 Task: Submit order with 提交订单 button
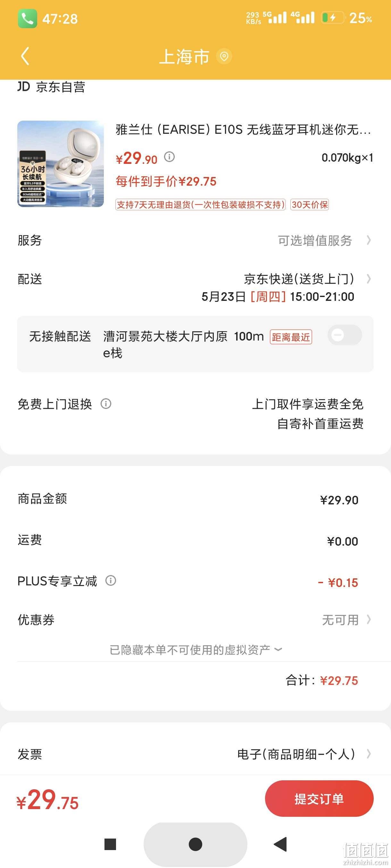319,799
